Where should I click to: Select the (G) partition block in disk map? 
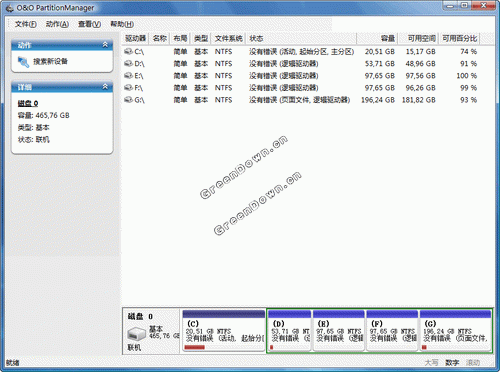(x=455, y=330)
